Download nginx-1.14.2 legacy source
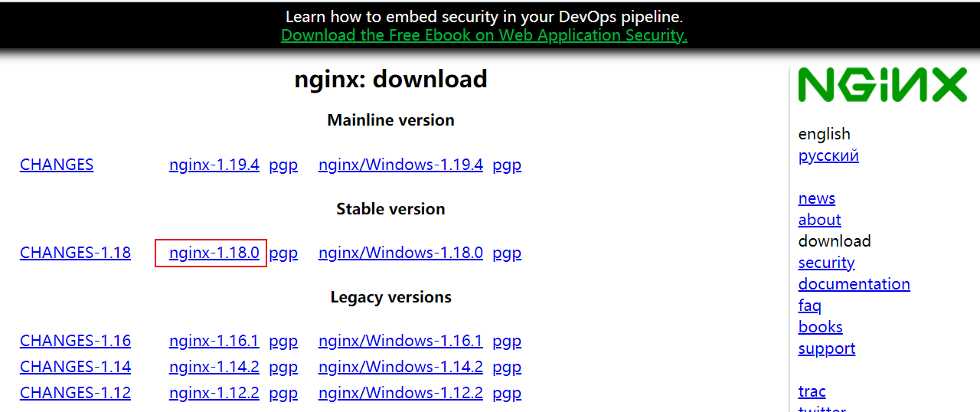The image size is (980, 412). pyautogui.click(x=214, y=367)
